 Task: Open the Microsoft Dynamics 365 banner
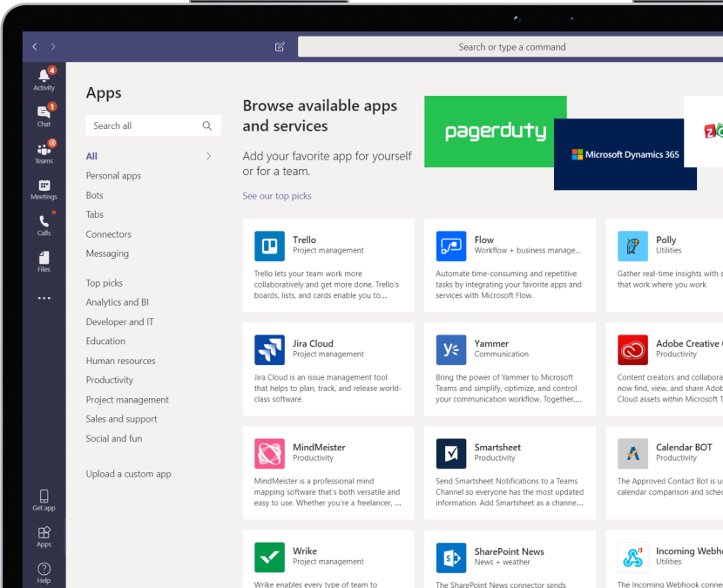point(625,154)
